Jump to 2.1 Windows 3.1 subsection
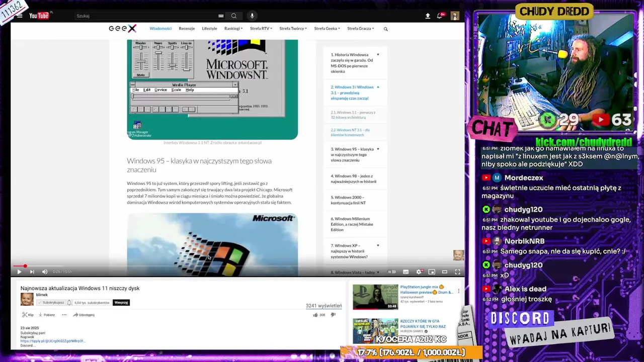Screen dimensions: 644x362 (353, 115)
